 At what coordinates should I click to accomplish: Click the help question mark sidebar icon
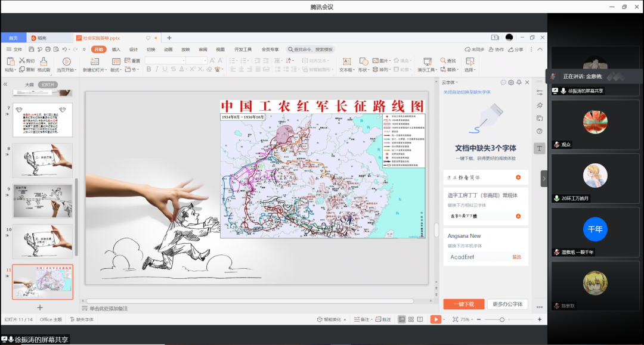[539, 131]
